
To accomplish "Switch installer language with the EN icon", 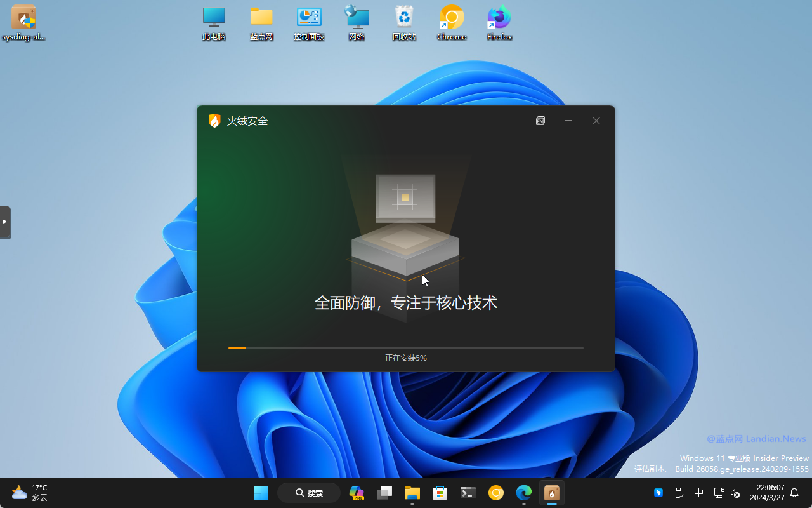I will 540,121.
